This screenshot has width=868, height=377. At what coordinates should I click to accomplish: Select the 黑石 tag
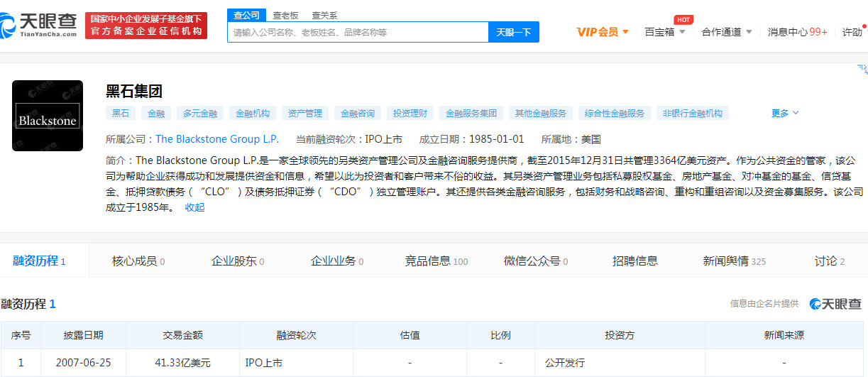(x=121, y=113)
